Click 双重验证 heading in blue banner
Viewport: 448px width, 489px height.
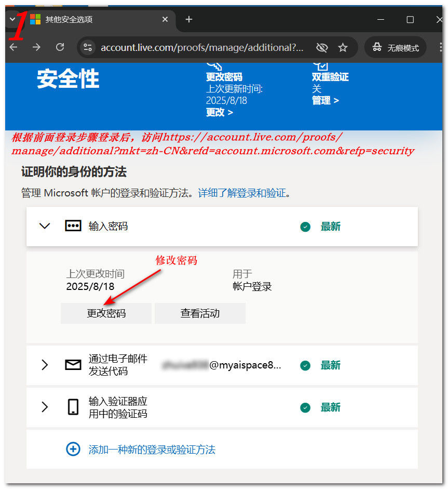point(330,77)
